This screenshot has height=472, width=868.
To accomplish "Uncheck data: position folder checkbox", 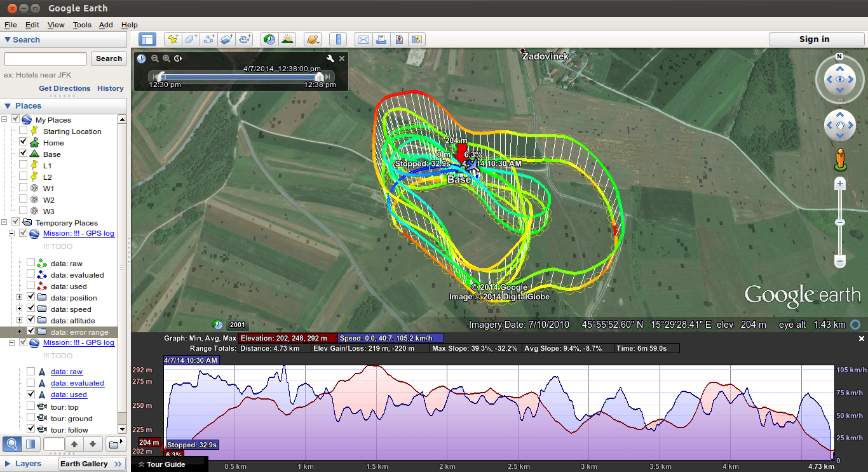I will [x=31, y=297].
